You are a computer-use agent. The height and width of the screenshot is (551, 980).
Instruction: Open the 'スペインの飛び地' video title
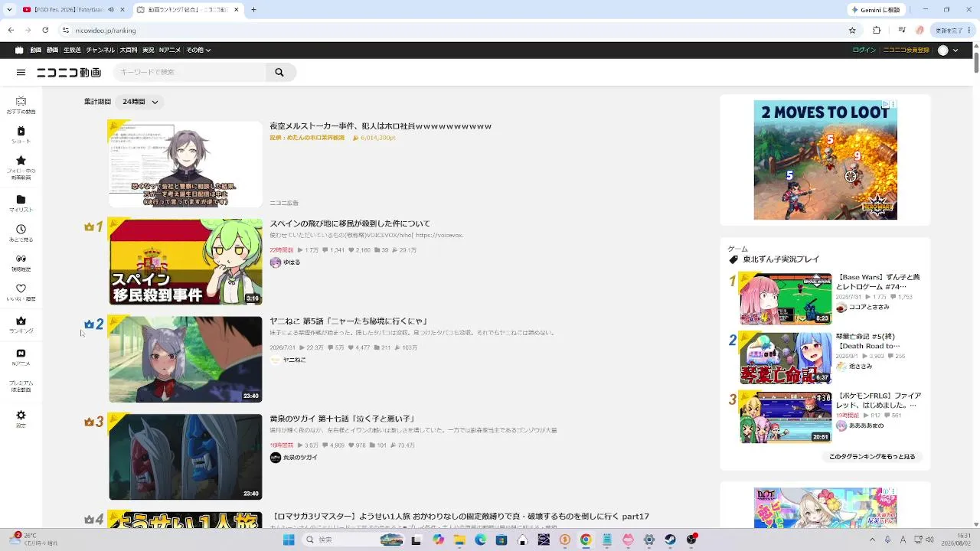point(349,223)
